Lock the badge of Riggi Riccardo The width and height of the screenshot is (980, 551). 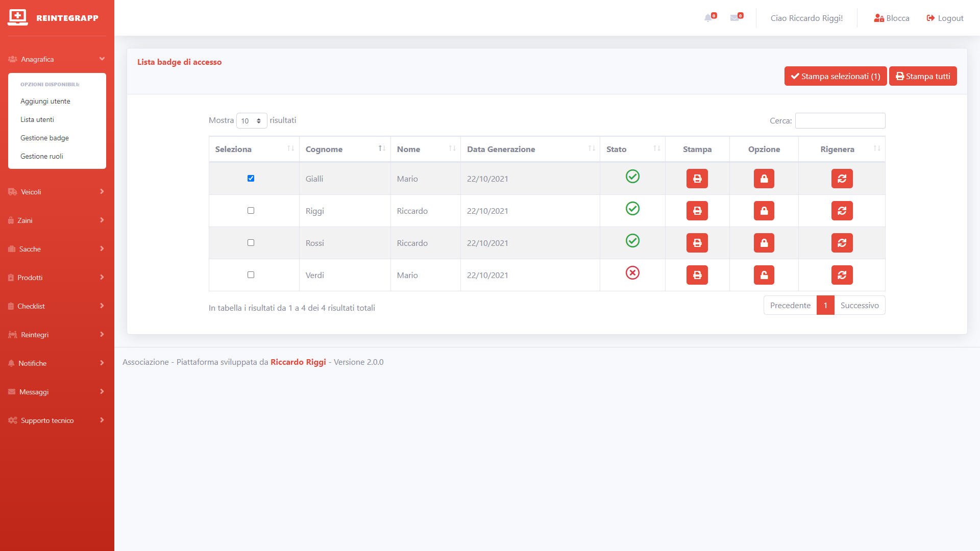click(x=764, y=211)
